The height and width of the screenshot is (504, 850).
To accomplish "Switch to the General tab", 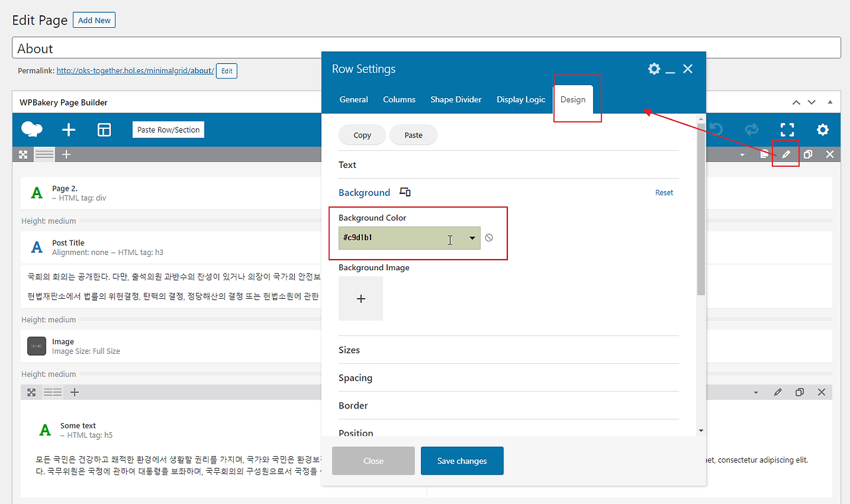I will click(354, 100).
